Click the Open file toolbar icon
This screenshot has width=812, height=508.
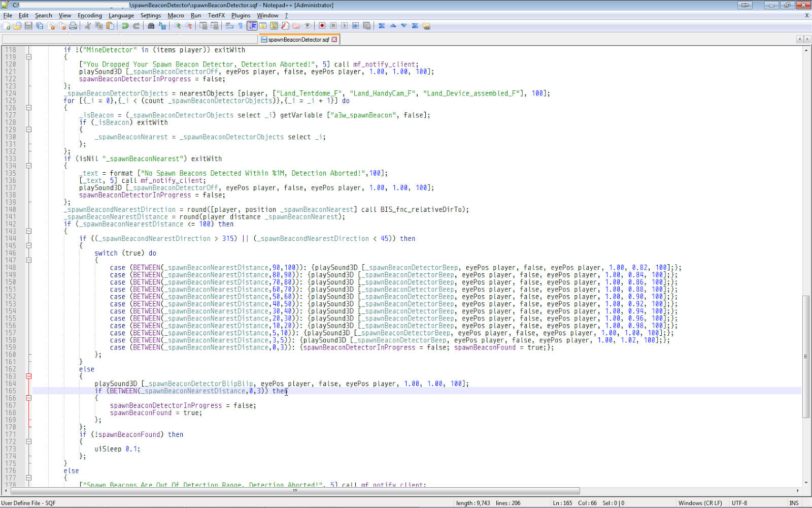[17, 26]
